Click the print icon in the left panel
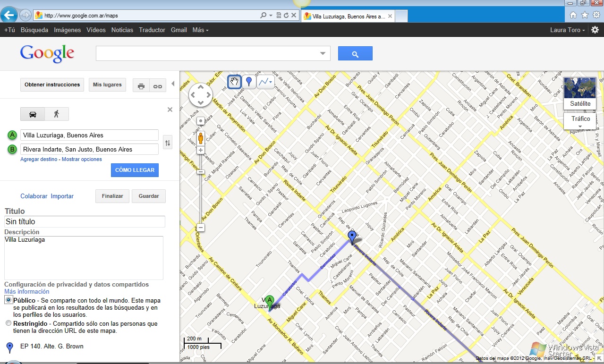604x364 pixels. (141, 85)
